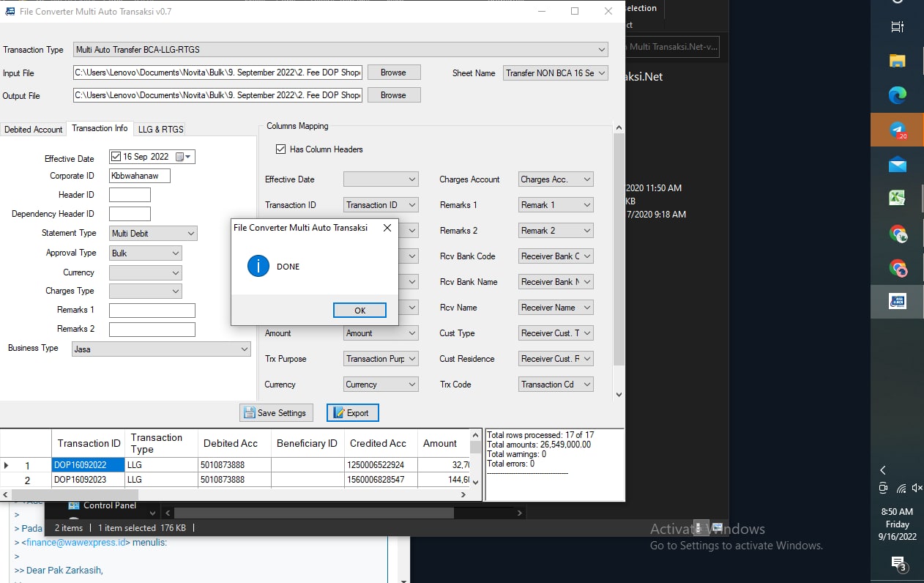Switch to the LLG & RTGS tab
Viewport: 924px width, 583px height.
point(161,130)
